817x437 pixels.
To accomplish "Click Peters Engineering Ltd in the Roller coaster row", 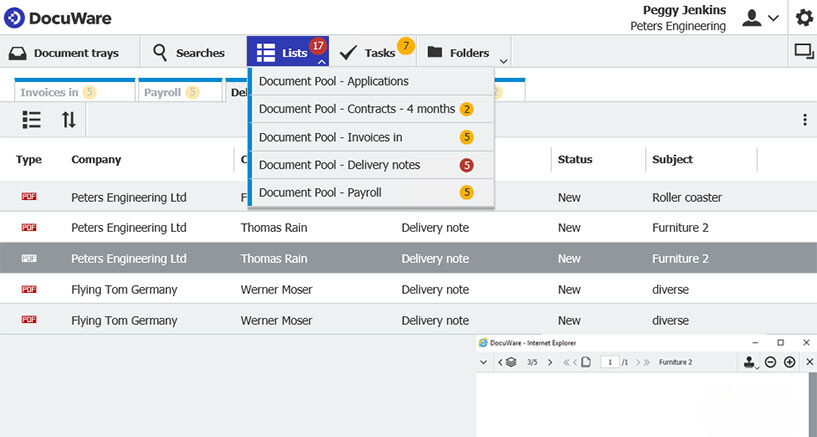I will coord(129,197).
